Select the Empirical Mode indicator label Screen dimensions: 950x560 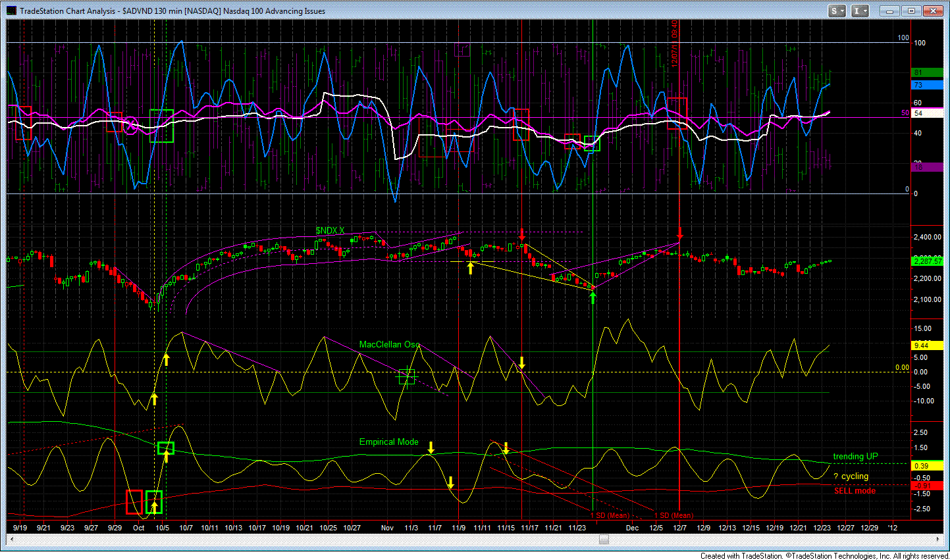click(x=389, y=442)
